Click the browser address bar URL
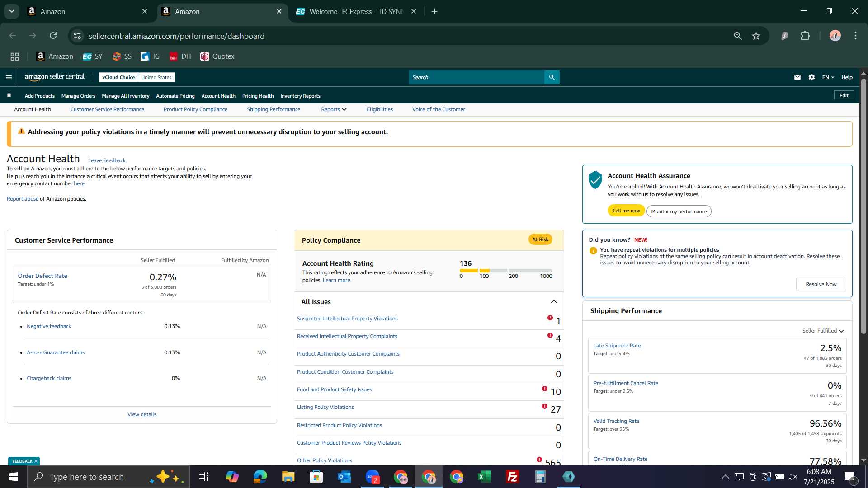 coord(176,36)
